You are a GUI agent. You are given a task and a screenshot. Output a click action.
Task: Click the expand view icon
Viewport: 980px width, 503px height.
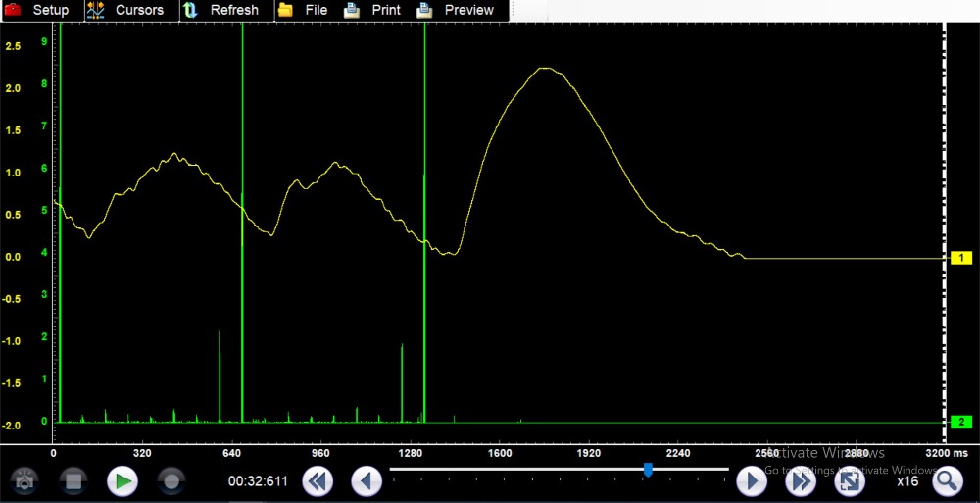coord(849,481)
